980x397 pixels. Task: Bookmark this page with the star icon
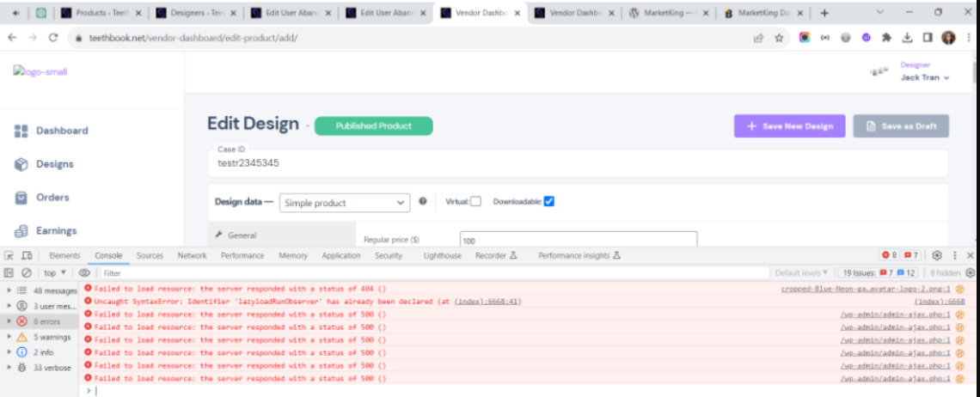[779, 38]
